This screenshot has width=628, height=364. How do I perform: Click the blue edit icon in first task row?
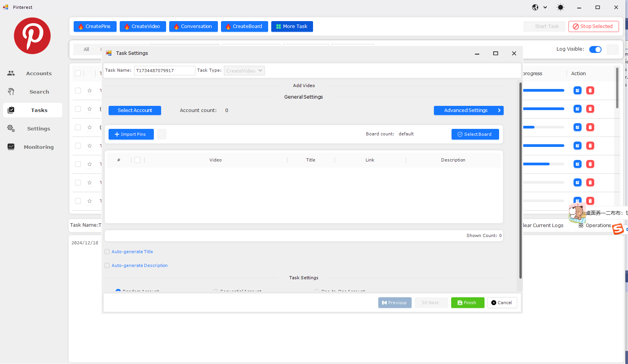pyautogui.click(x=577, y=91)
